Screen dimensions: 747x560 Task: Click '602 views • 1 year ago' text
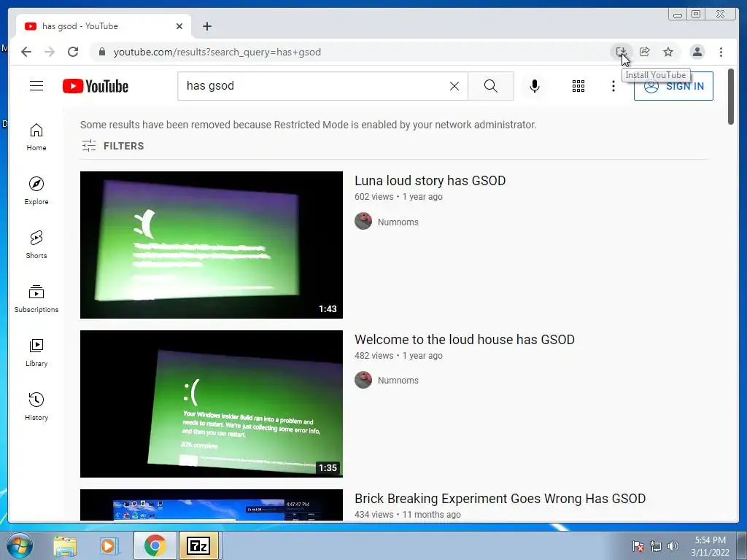click(x=398, y=197)
